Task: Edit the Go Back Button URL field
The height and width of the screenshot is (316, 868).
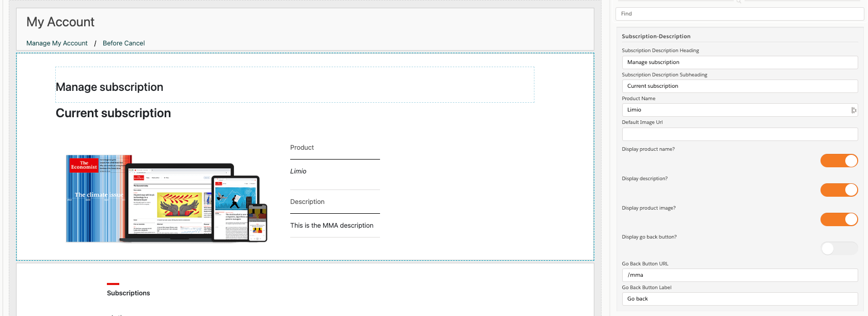Action: (738, 275)
